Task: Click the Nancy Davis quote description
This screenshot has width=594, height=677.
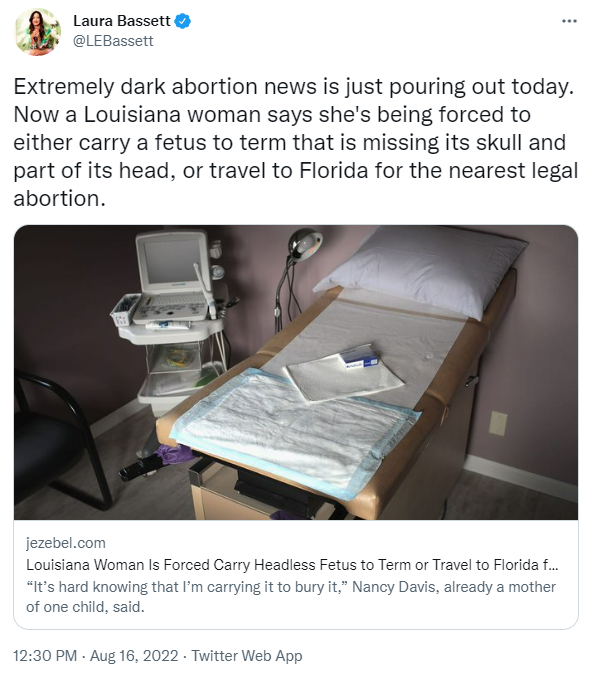Action: [x=291, y=597]
